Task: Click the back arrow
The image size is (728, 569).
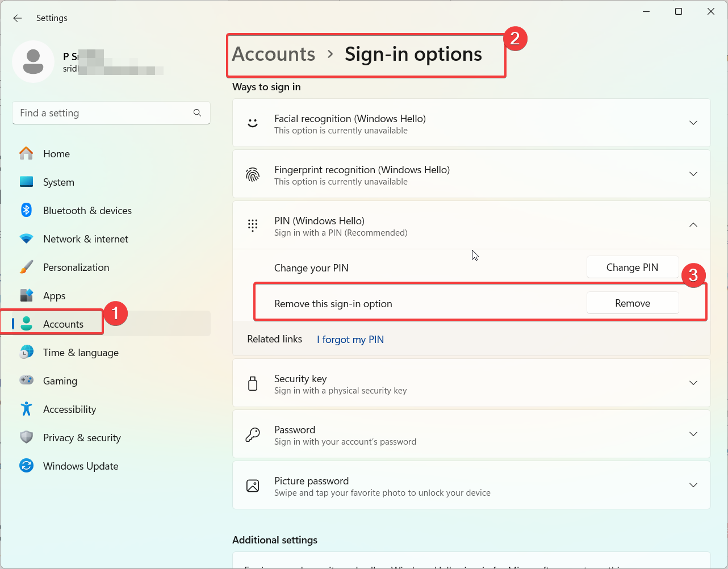Action: click(x=17, y=18)
